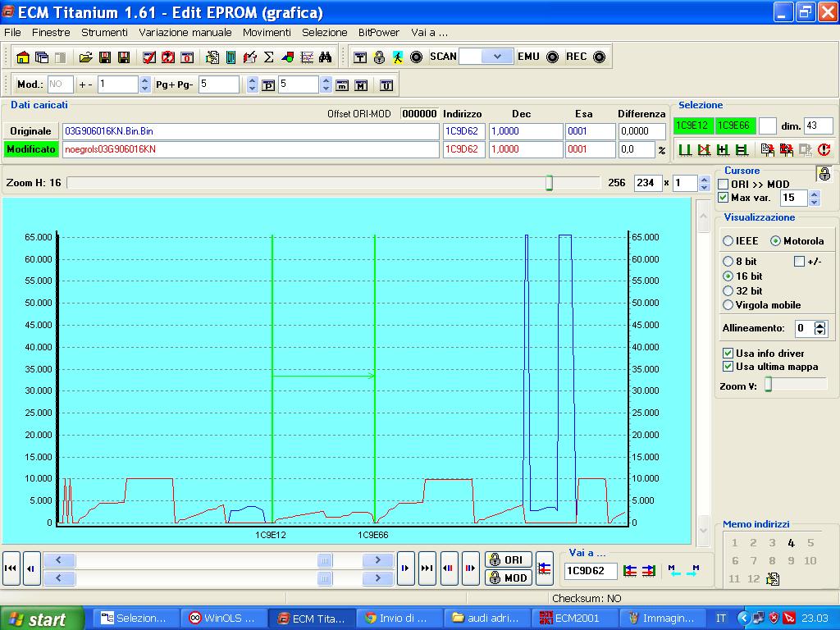Click the Max var. spinner arrows
Image resolution: width=840 pixels, height=630 pixels.
click(x=815, y=199)
